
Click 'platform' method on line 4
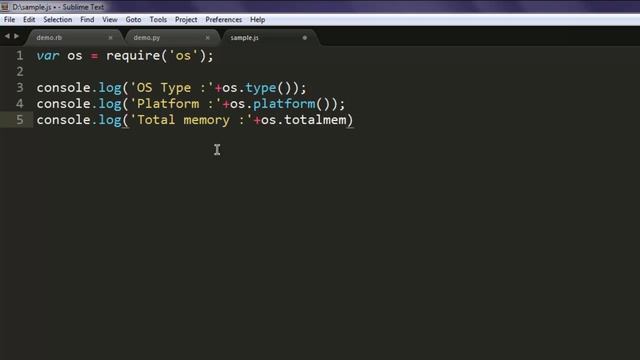284,104
